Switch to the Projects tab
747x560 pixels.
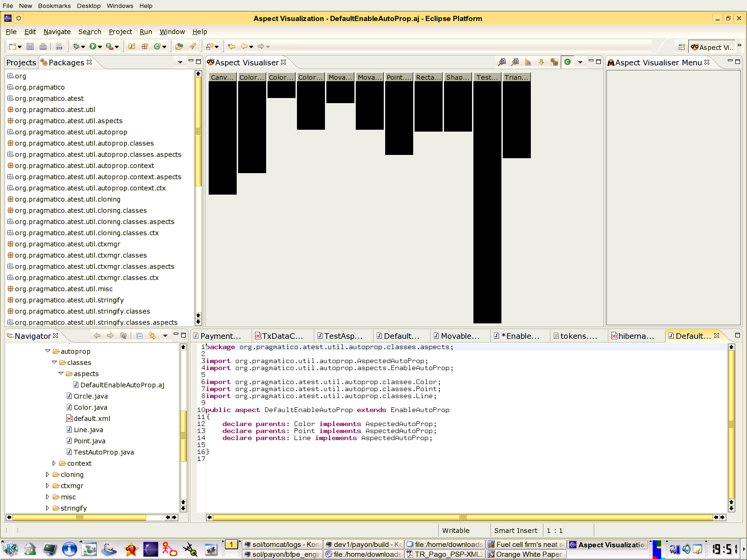tap(21, 63)
